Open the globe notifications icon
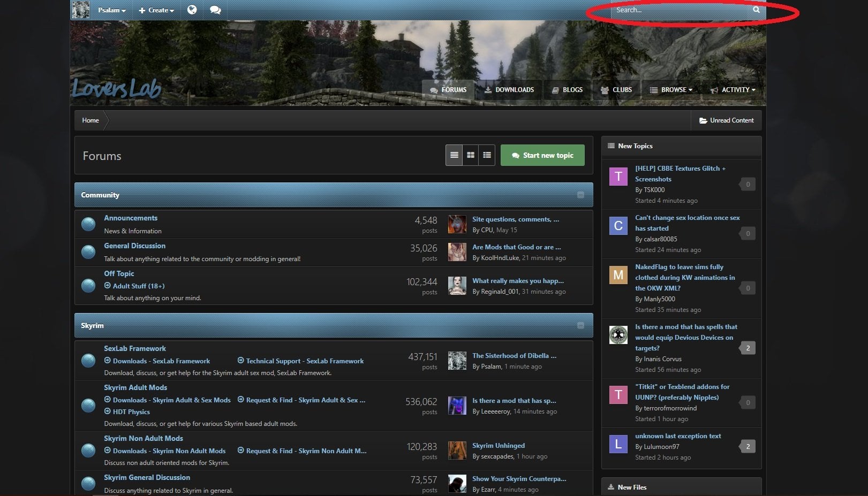The width and height of the screenshot is (868, 496). [192, 10]
